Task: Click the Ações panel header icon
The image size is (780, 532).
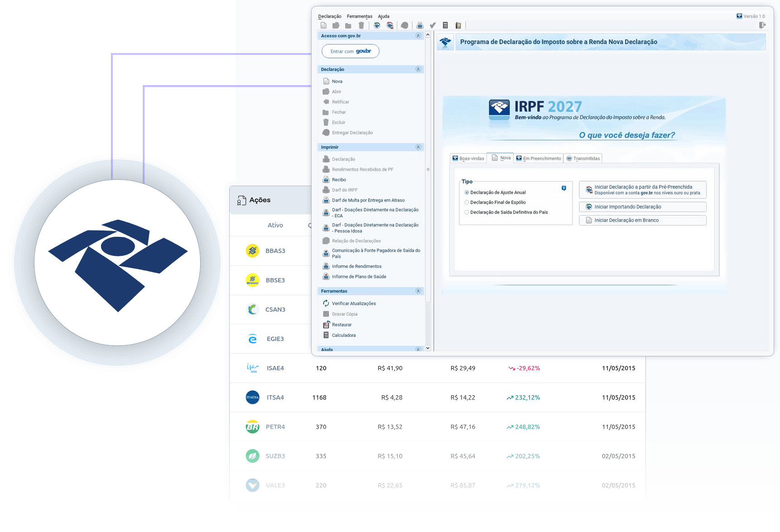Action: pyautogui.click(x=241, y=200)
